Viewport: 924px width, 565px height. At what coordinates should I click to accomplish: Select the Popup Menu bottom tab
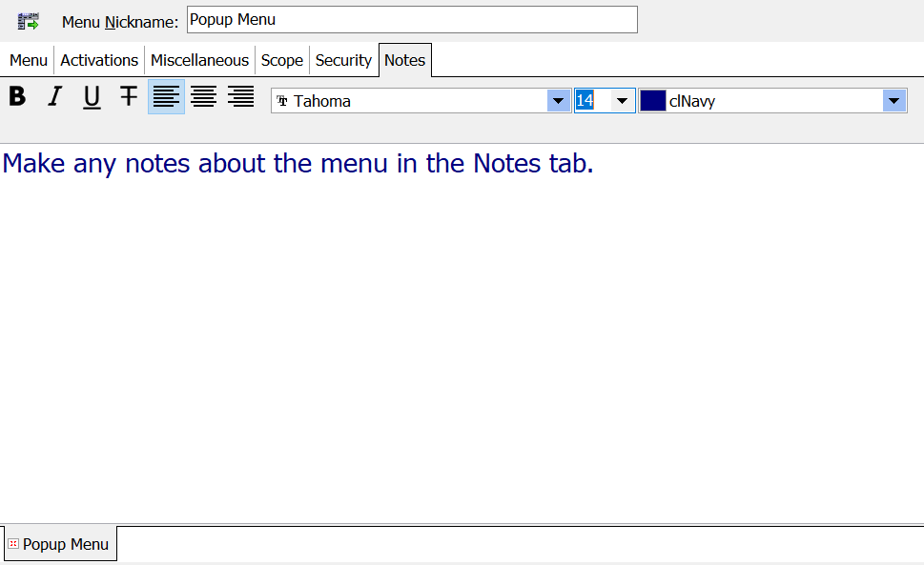[x=59, y=544]
